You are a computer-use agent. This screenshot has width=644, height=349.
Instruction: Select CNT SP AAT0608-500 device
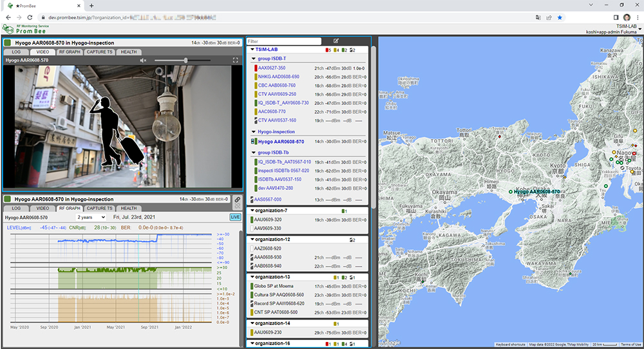(276, 312)
